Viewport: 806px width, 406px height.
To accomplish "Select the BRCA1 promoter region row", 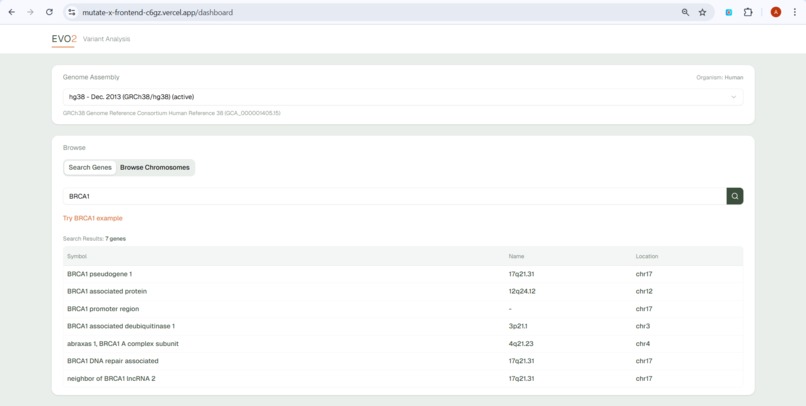I will pyautogui.click(x=402, y=309).
